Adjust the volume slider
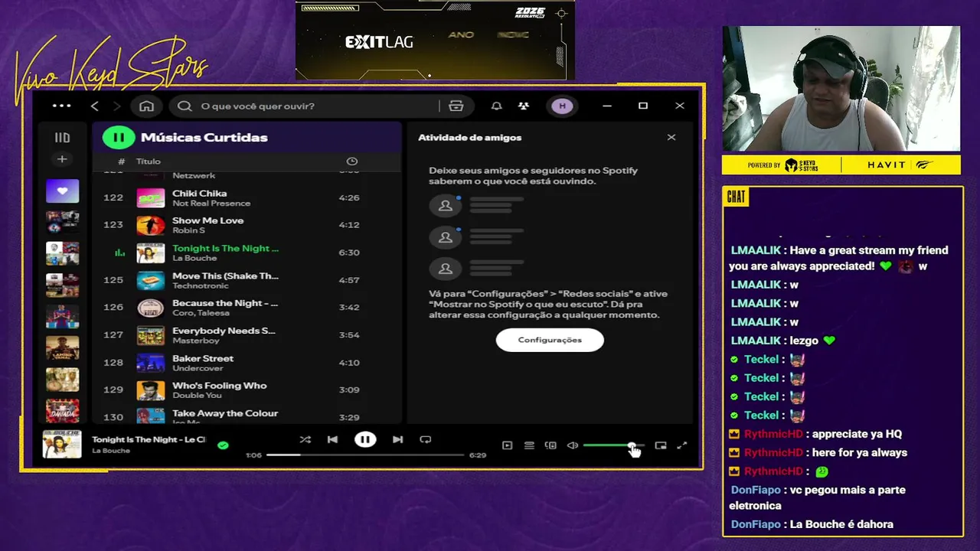The width and height of the screenshot is (980, 551). pos(614,445)
